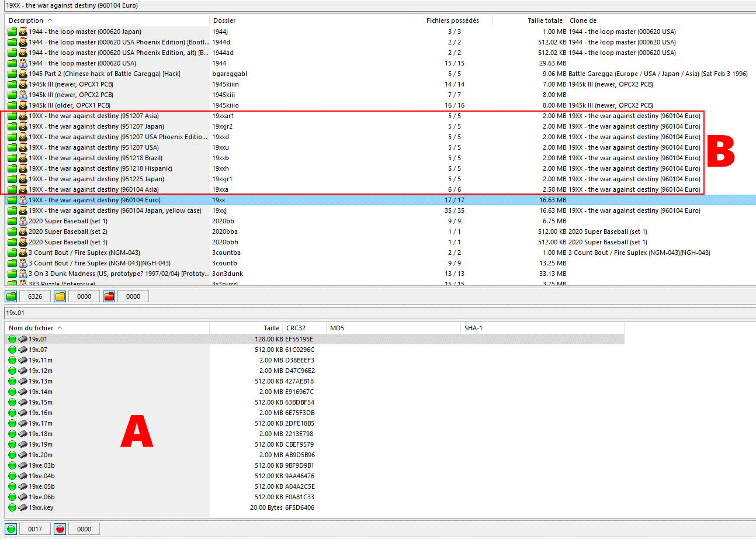756x539 pixels.
Task: Click the red circle file status icon
Action: click(x=60, y=529)
